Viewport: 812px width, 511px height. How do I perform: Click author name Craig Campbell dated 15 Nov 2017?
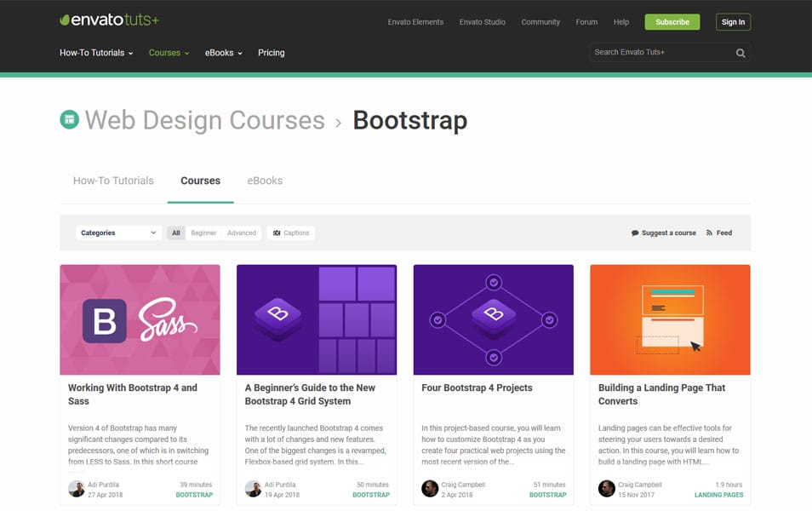(x=639, y=485)
